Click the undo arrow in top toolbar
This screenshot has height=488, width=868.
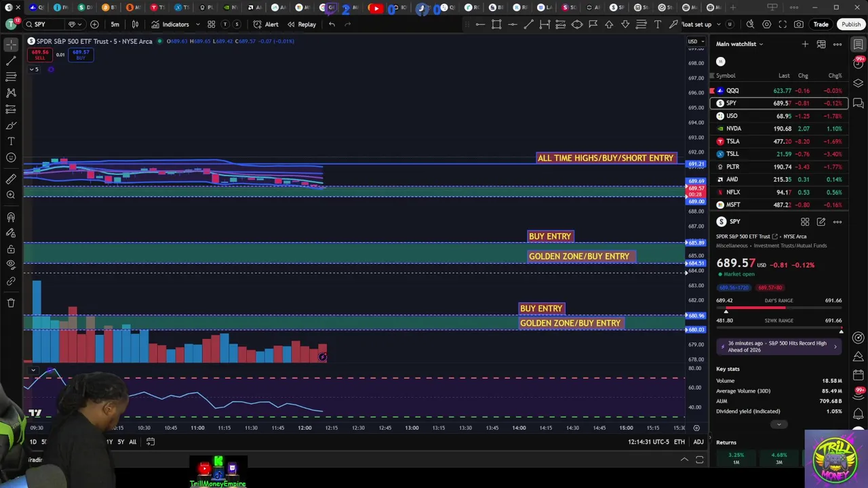[332, 24]
